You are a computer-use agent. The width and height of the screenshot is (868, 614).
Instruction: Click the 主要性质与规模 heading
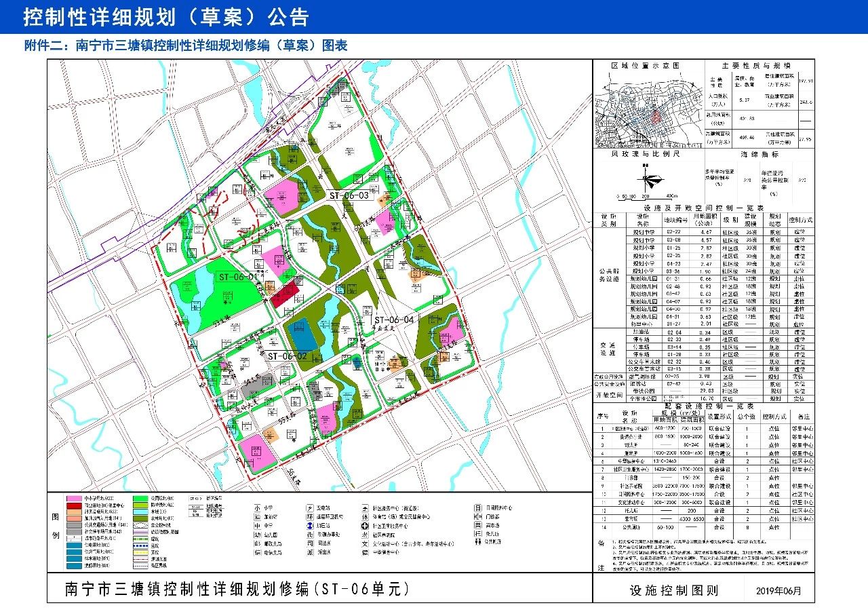tap(757, 66)
